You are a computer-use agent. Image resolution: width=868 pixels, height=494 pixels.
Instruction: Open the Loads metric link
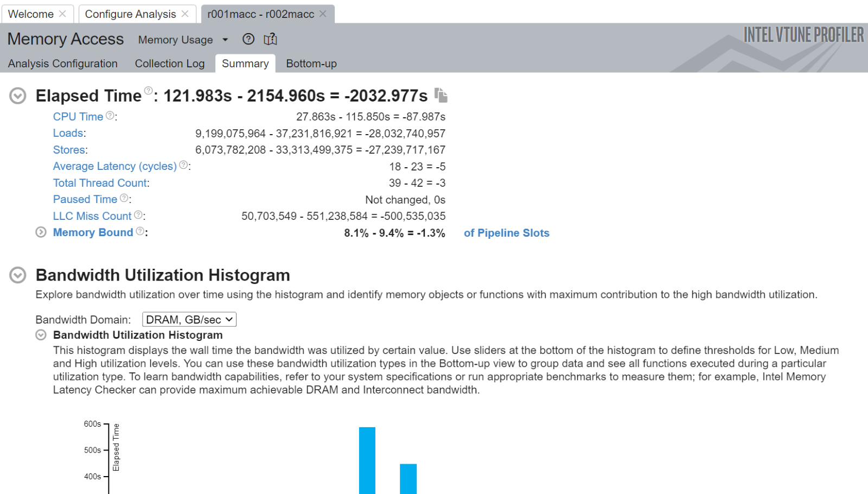click(67, 132)
